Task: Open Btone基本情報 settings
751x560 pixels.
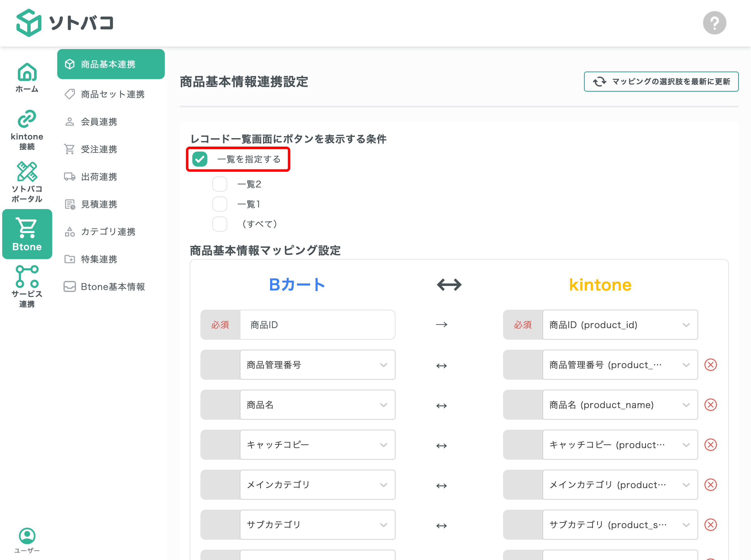Action: (113, 287)
